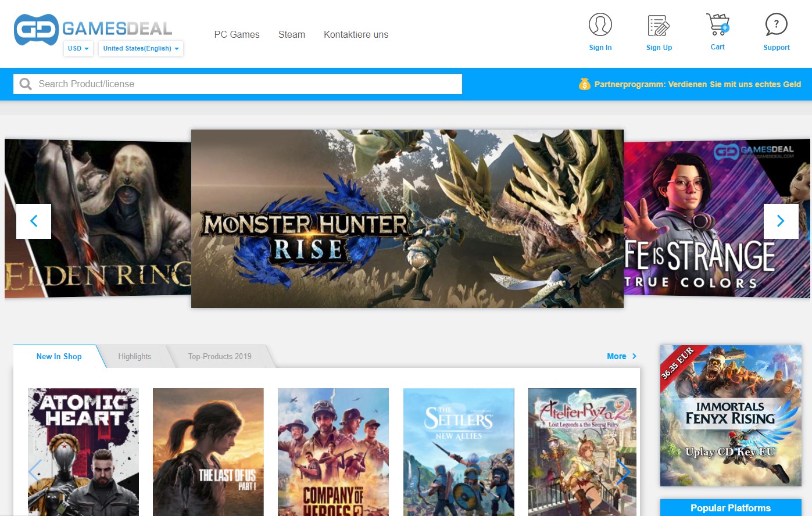The image size is (812, 516).
Task: Switch to Top-Products 2019 tab
Action: click(220, 356)
